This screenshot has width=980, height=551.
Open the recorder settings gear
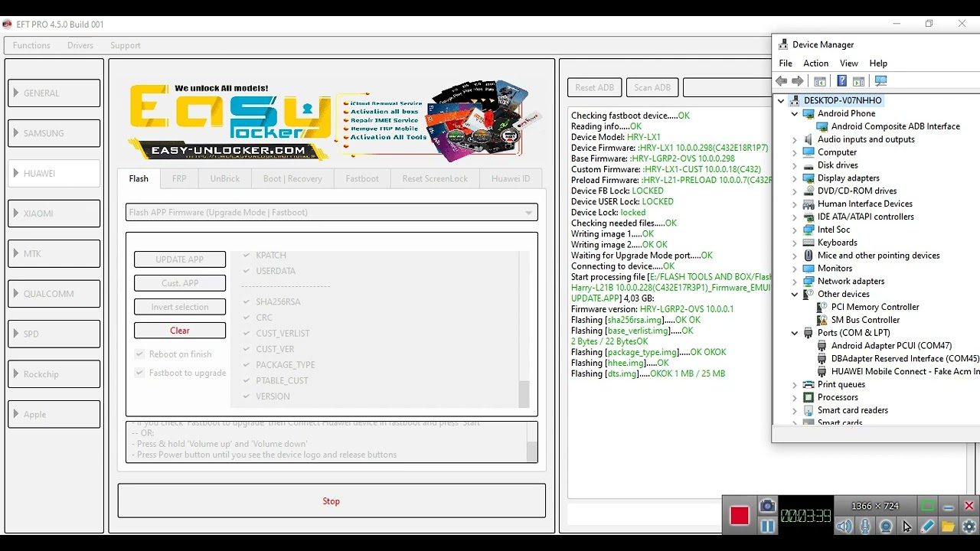[x=969, y=527]
